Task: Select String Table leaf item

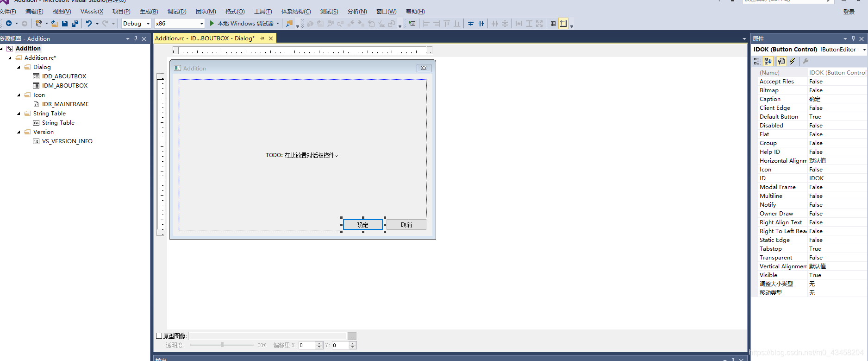Action: [x=58, y=123]
